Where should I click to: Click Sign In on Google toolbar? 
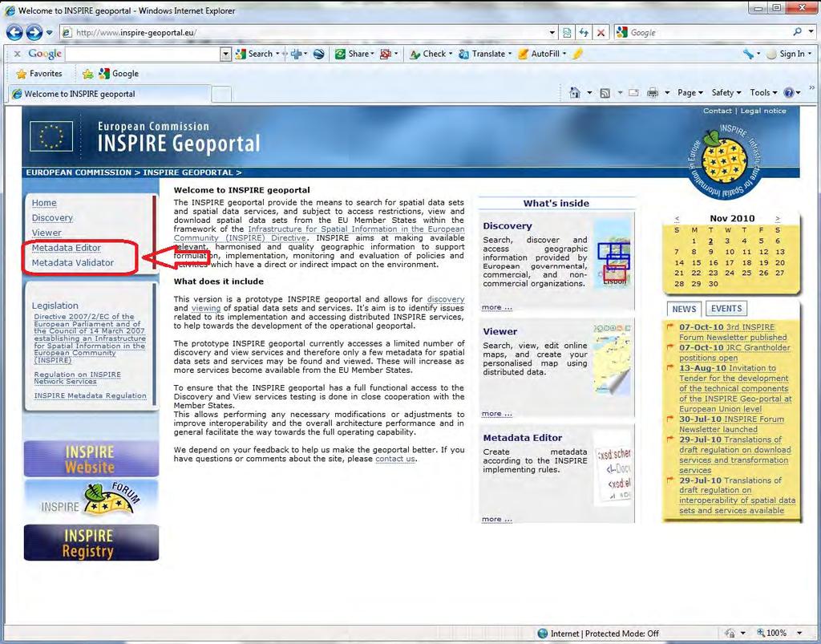click(x=787, y=54)
